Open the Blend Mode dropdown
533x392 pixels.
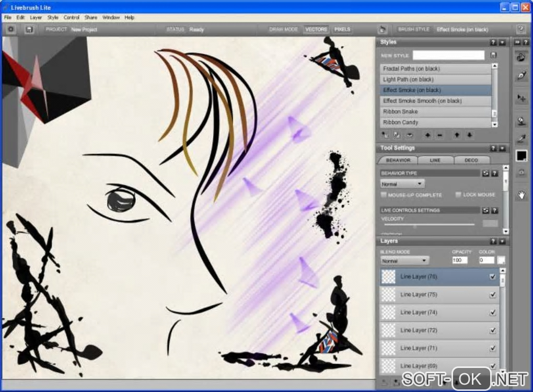[404, 260]
